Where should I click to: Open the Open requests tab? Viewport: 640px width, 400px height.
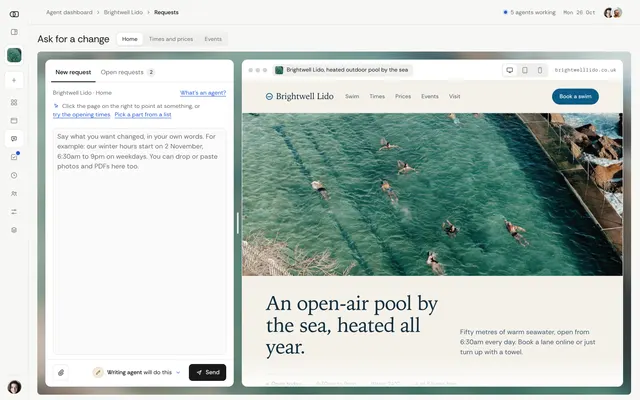[x=128, y=72]
